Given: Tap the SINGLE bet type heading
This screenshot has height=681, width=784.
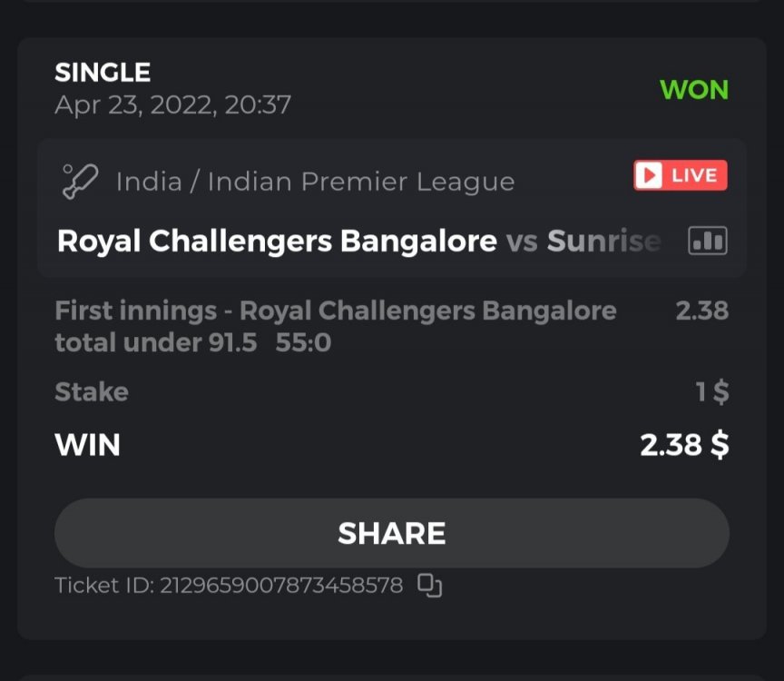Looking at the screenshot, I should click(x=103, y=73).
